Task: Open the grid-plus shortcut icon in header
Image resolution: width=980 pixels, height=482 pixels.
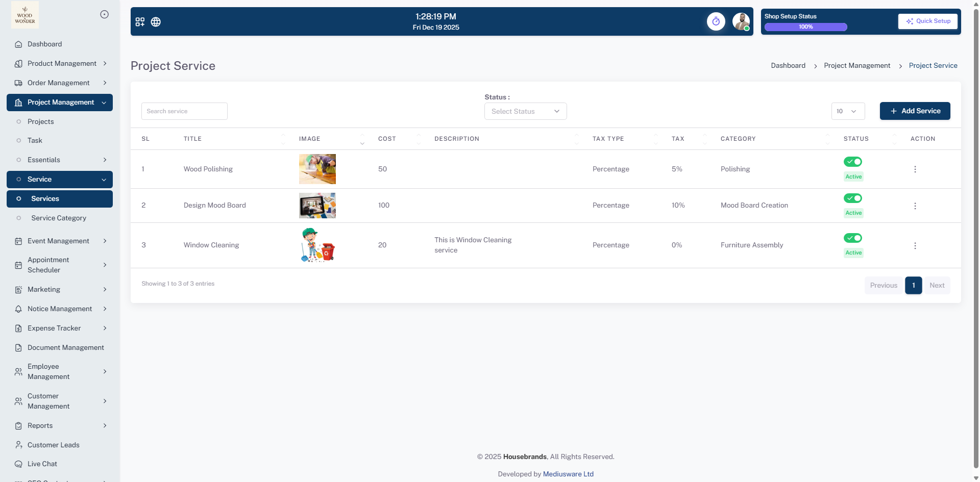Action: (x=140, y=22)
